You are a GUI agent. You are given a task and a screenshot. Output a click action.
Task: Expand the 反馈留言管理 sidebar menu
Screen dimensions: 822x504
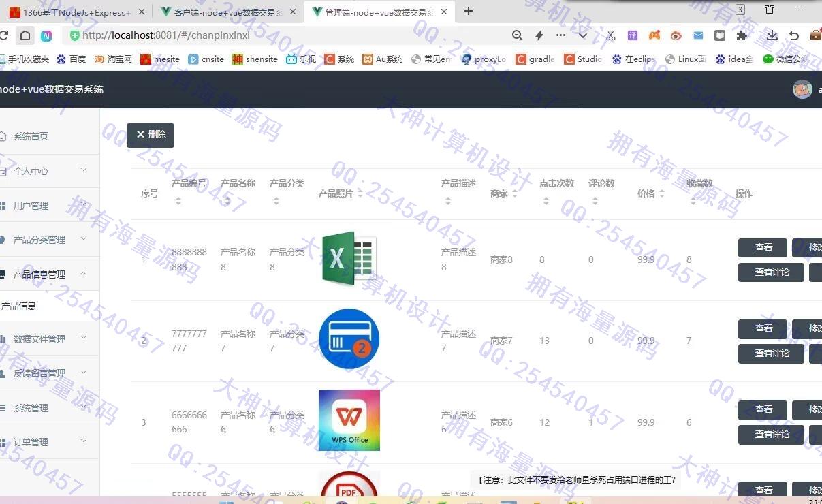click(x=50, y=373)
